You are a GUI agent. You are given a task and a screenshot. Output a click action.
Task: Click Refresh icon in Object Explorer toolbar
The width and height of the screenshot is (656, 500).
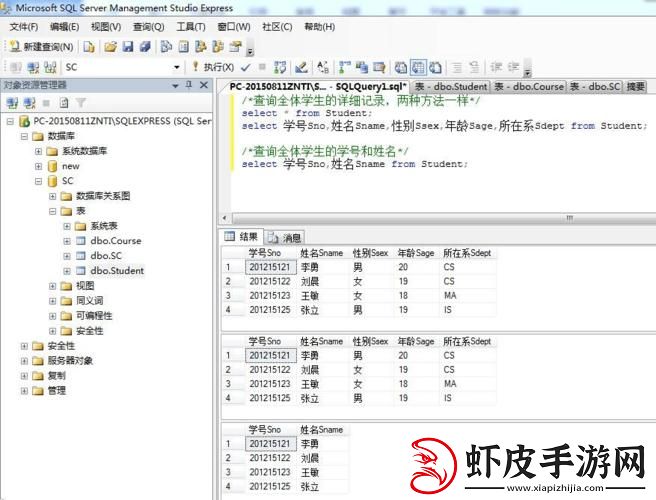click(x=64, y=103)
